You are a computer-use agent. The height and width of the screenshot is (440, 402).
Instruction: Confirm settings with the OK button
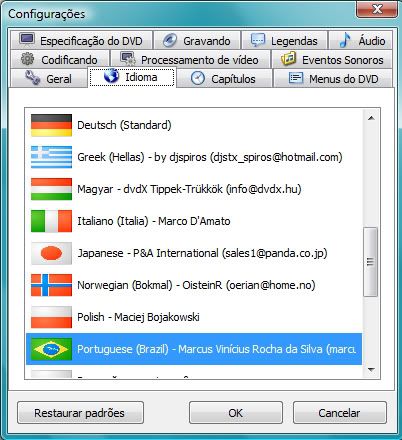(236, 413)
